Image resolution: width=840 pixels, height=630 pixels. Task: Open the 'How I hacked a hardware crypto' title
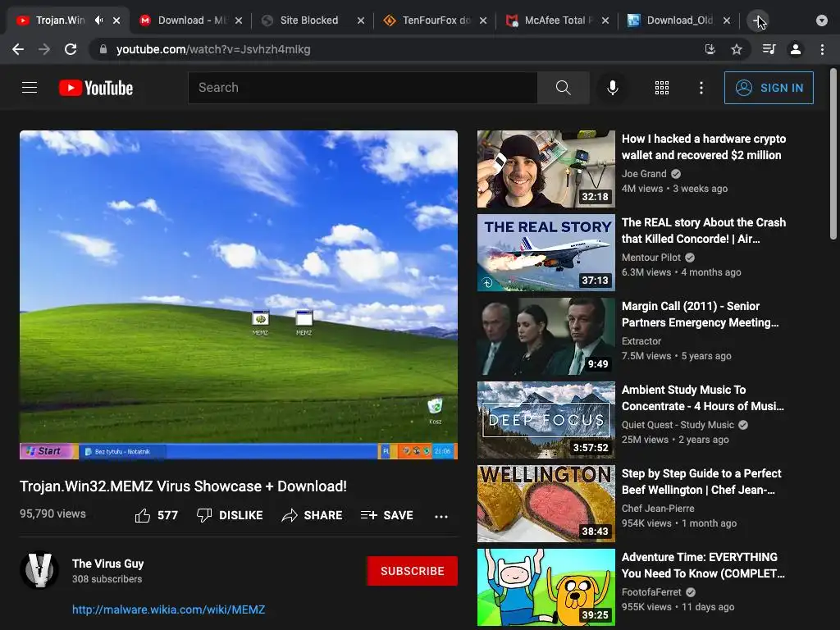point(703,147)
